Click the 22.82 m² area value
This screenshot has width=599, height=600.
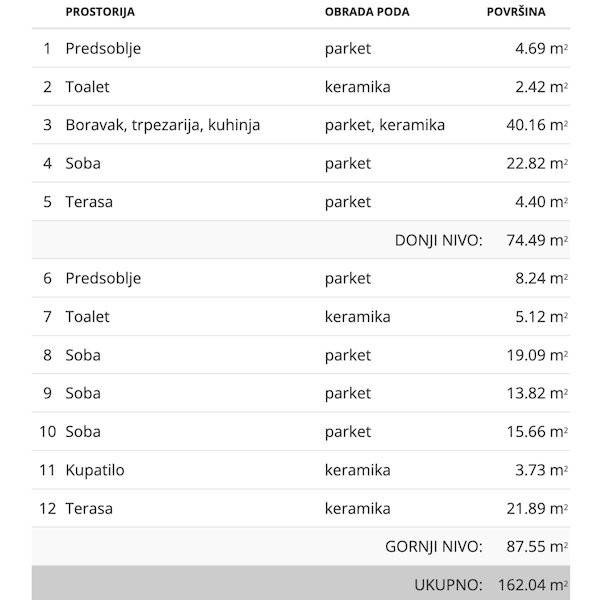pos(537,164)
